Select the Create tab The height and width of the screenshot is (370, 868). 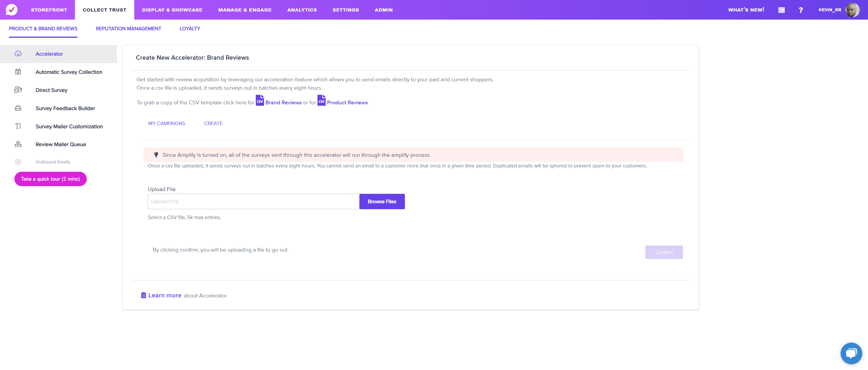click(213, 123)
